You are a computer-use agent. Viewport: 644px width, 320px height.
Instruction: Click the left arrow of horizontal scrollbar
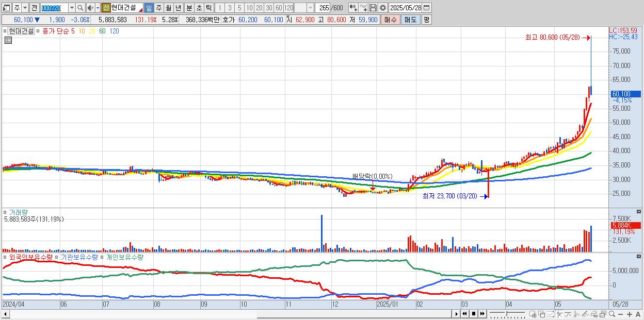pos(6,314)
